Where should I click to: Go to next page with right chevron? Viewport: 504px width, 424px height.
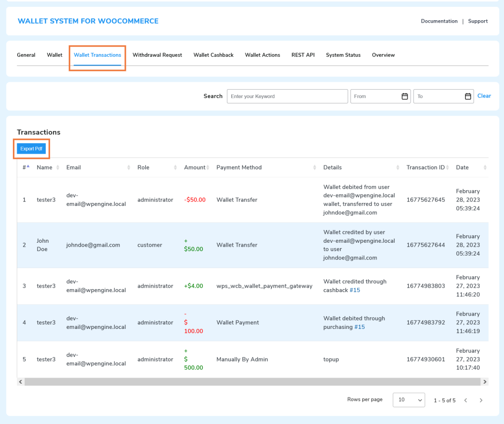click(x=481, y=400)
